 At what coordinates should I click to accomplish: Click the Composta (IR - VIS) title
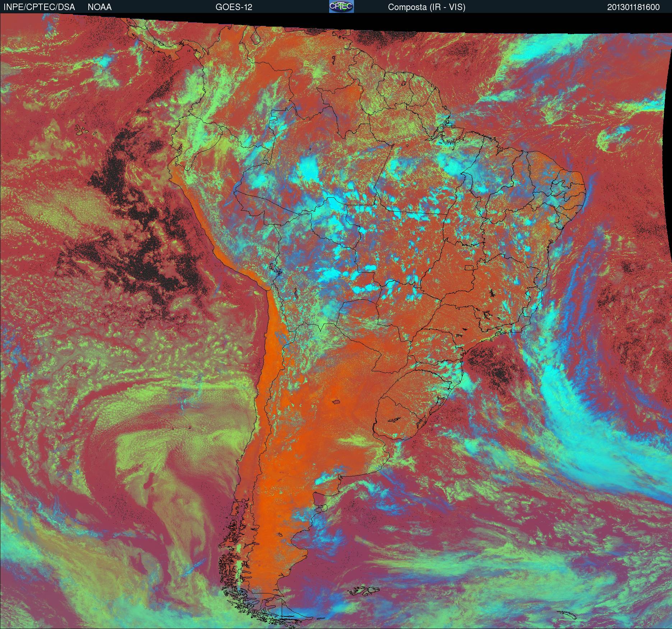[x=427, y=7]
